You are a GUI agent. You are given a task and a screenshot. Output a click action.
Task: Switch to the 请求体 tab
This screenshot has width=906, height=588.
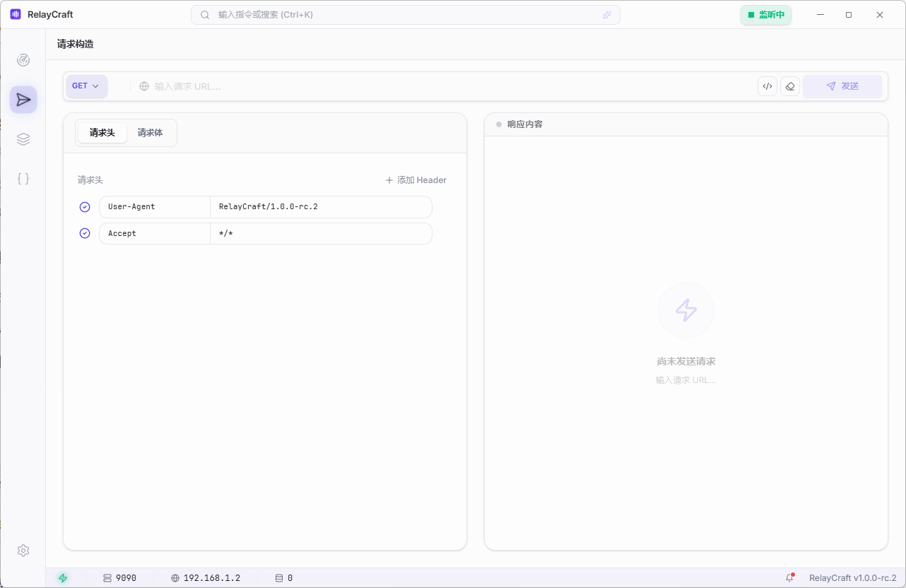[150, 133]
